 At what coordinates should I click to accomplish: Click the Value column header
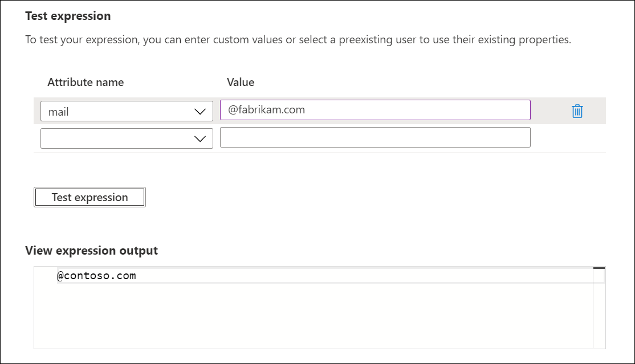tap(241, 82)
